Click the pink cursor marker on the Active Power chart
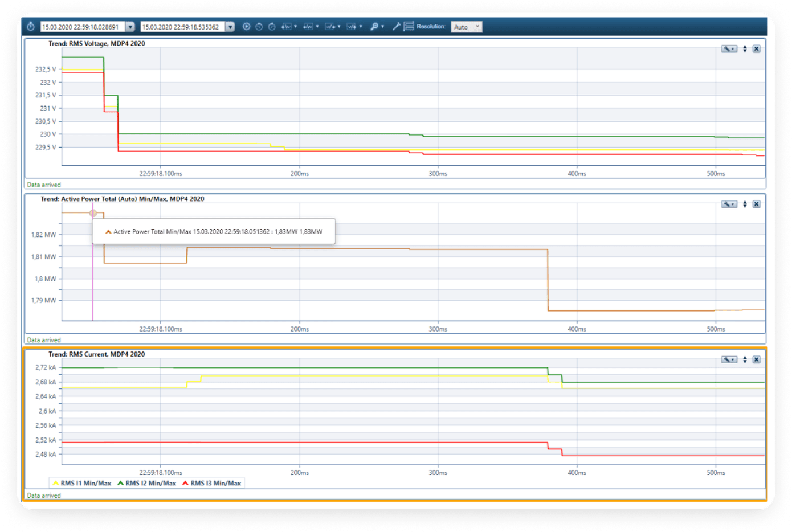The width and height of the screenshot is (792, 532). point(93,213)
